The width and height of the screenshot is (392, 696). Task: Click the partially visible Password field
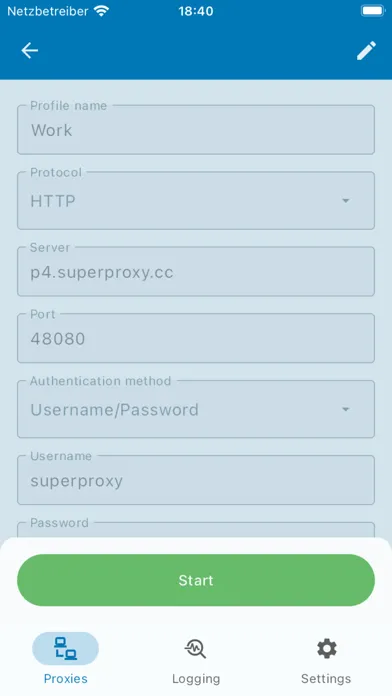pos(196,530)
